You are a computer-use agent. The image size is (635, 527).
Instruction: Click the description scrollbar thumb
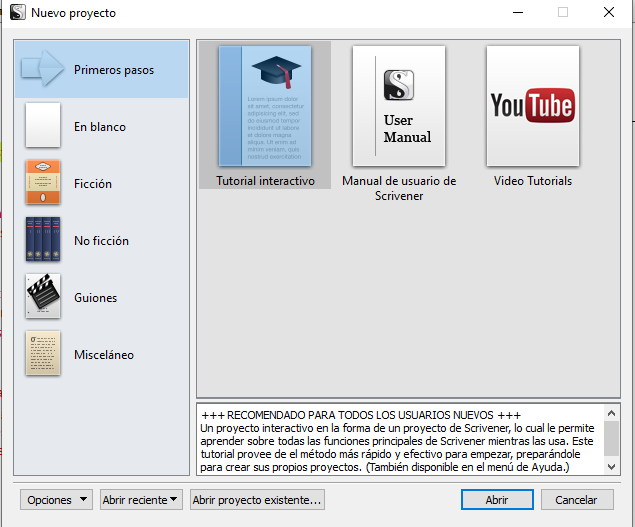tap(612, 438)
